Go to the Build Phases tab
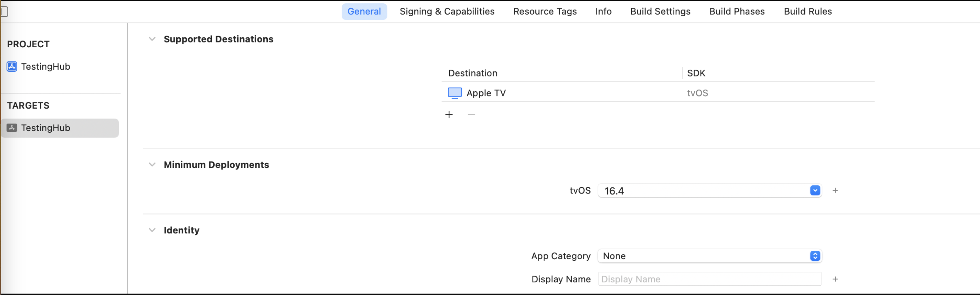Image resolution: width=980 pixels, height=295 pixels. point(737,11)
